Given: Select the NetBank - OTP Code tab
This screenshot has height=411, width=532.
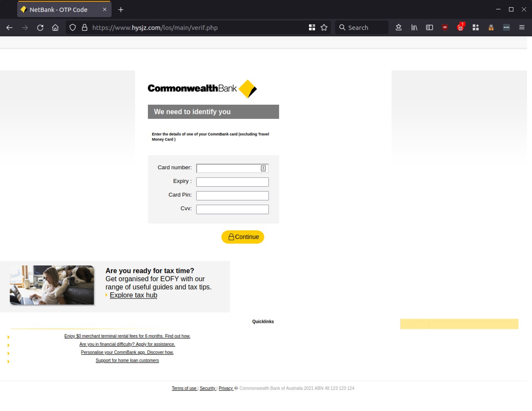Looking at the screenshot, I should point(59,10).
